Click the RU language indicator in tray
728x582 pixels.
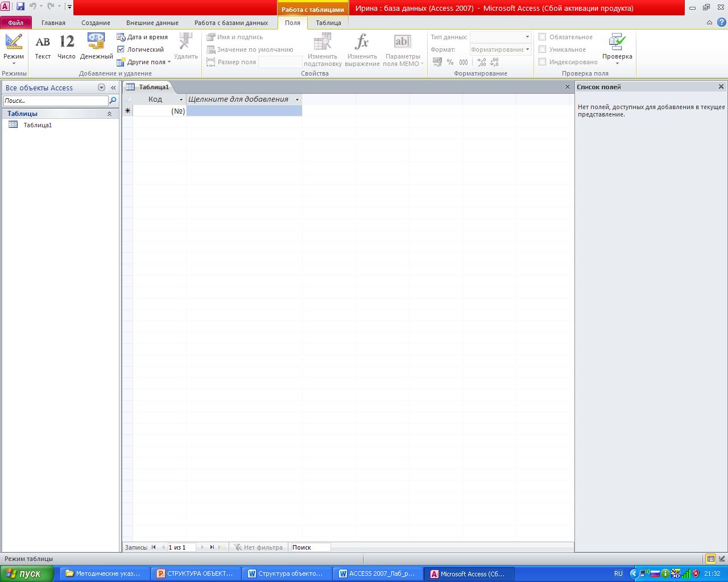click(618, 574)
